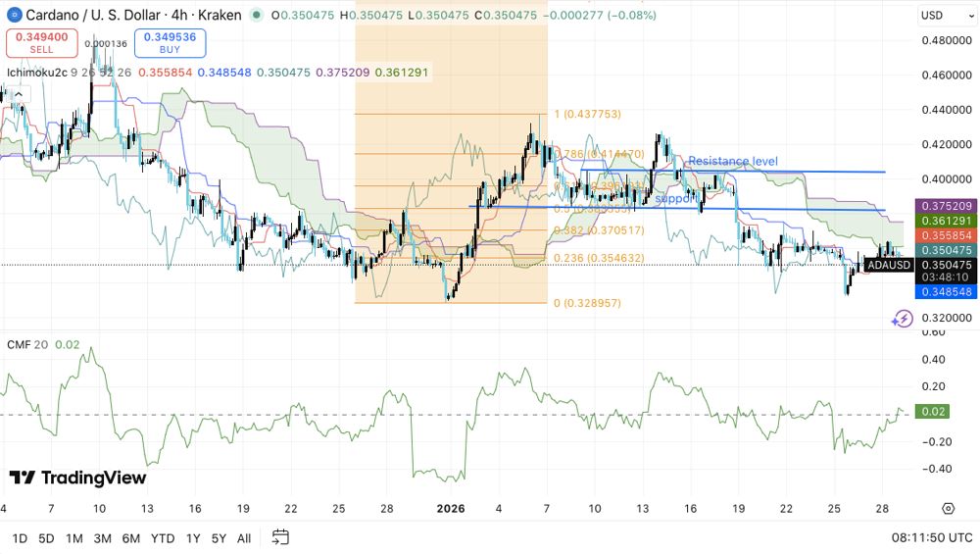980x554 pixels.
Task: Open the USD currency dropdown
Action: tap(946, 15)
